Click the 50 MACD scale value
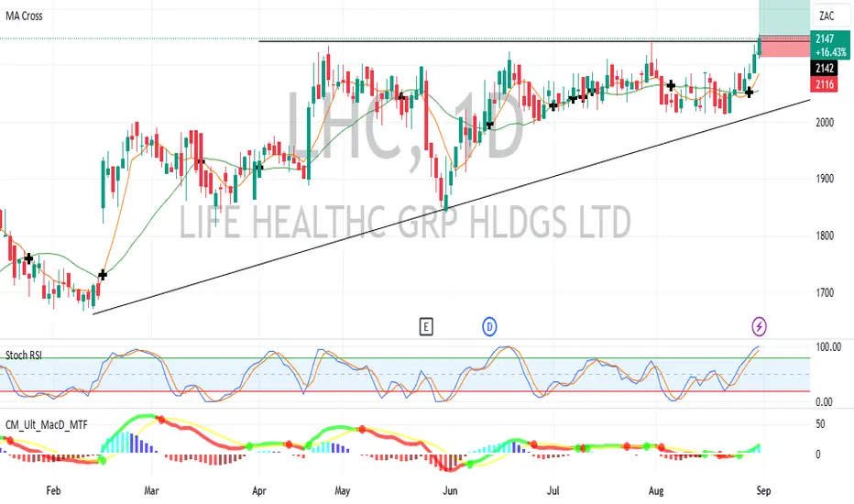The width and height of the screenshot is (854, 504). point(820,424)
